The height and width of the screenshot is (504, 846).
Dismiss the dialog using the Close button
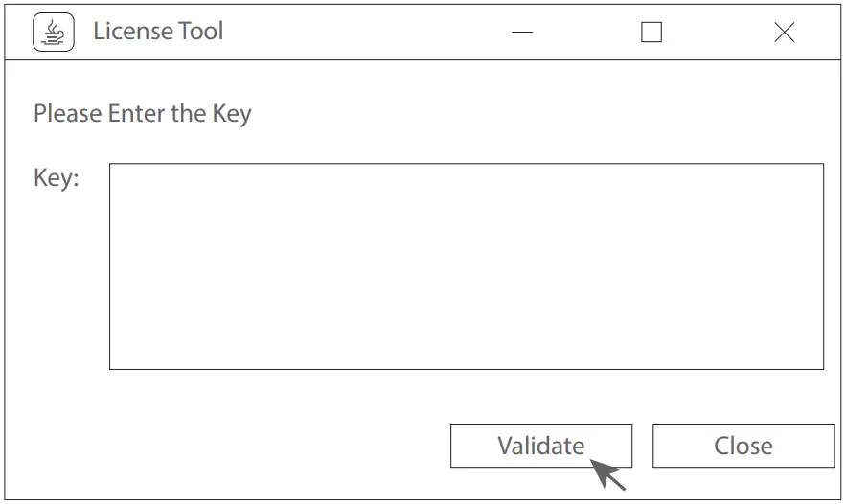click(x=743, y=446)
